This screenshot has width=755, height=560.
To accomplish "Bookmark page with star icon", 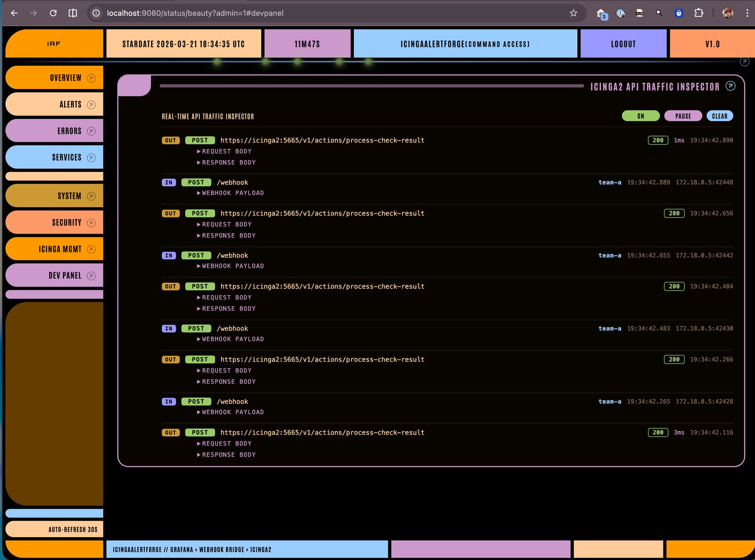I will coord(573,13).
